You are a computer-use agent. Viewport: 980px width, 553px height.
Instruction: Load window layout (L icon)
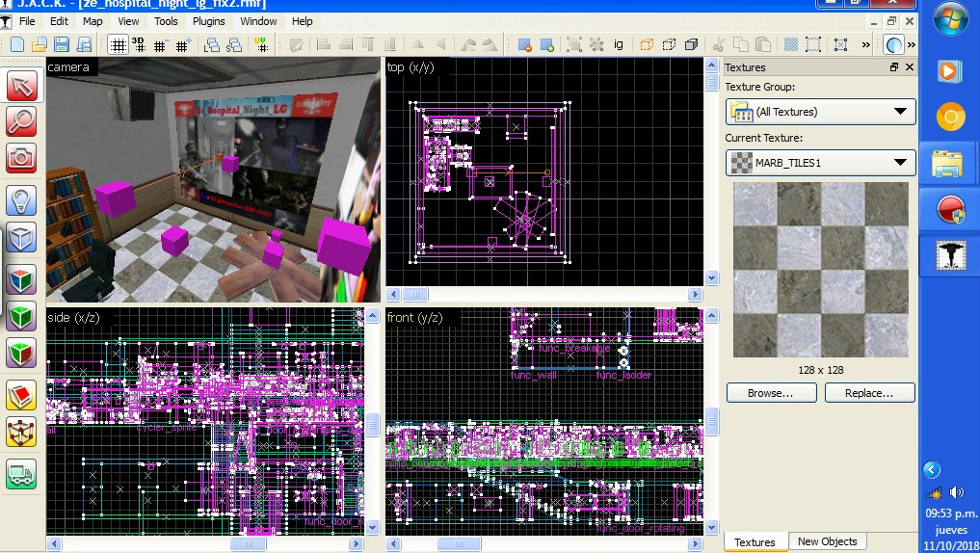[x=213, y=44]
